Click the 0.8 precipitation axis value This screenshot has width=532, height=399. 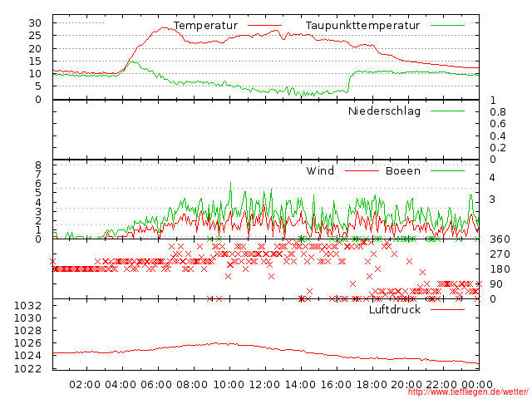498,112
